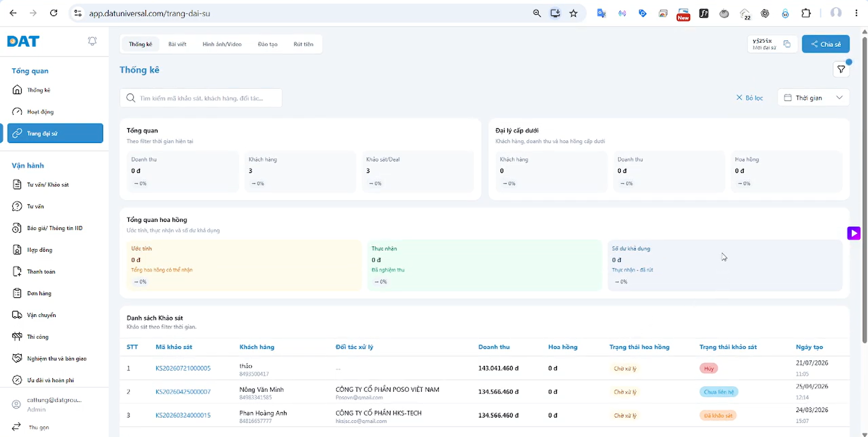The height and width of the screenshot is (437, 868).
Task: Open survey KS20260721000005
Action: 183,368
